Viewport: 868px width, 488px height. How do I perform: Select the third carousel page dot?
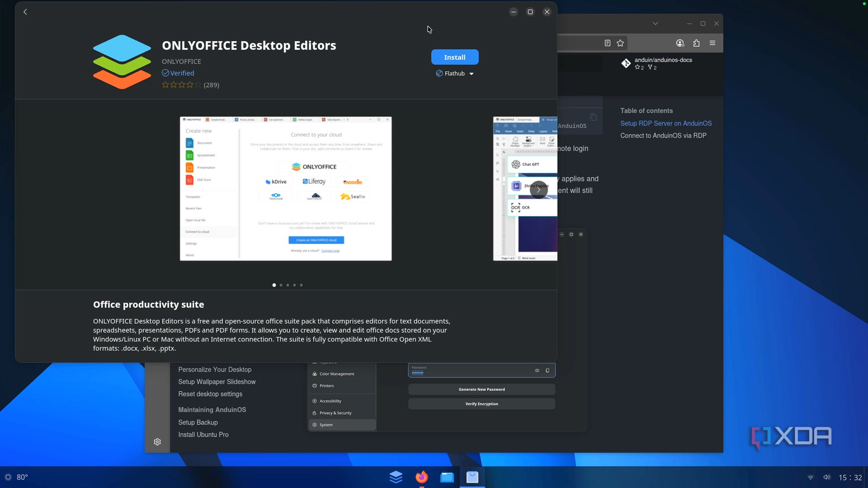288,285
